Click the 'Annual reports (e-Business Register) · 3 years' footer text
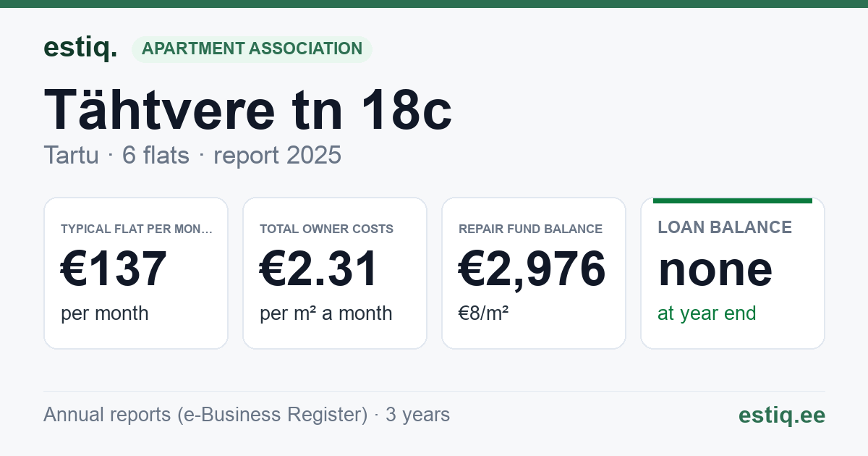This screenshot has height=456, width=868. 247,415
